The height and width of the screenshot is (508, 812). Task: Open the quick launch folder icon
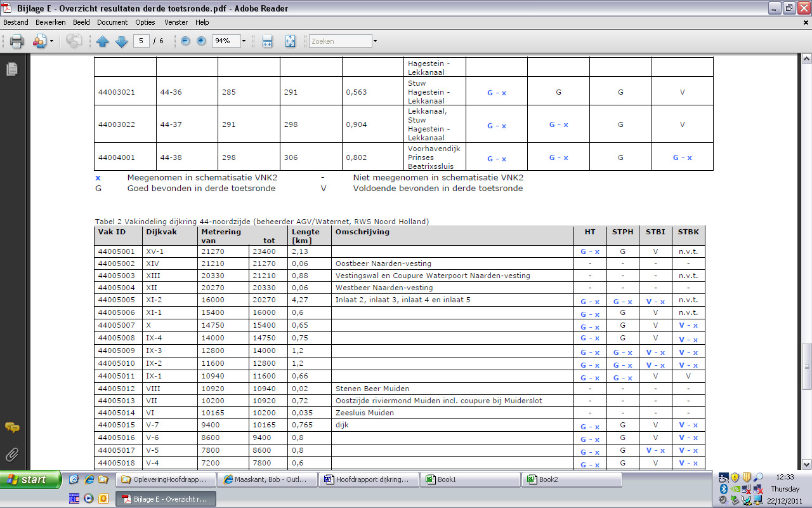click(103, 479)
